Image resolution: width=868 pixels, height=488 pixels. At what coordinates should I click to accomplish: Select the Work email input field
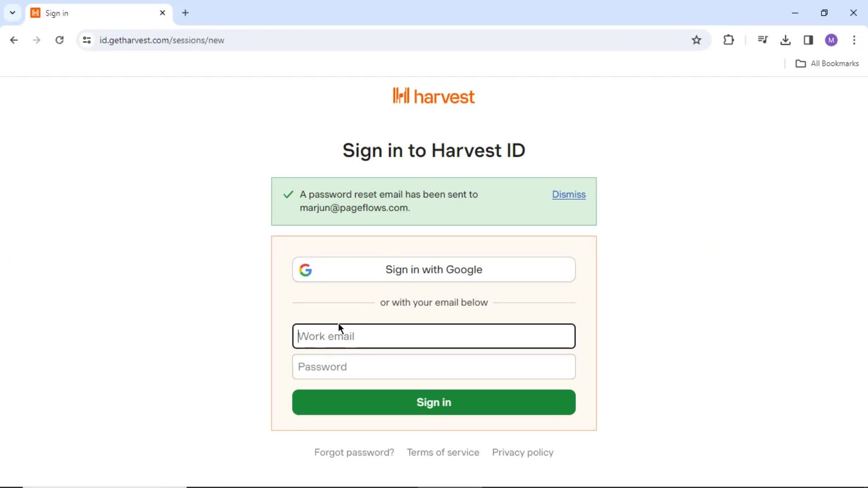pos(434,335)
